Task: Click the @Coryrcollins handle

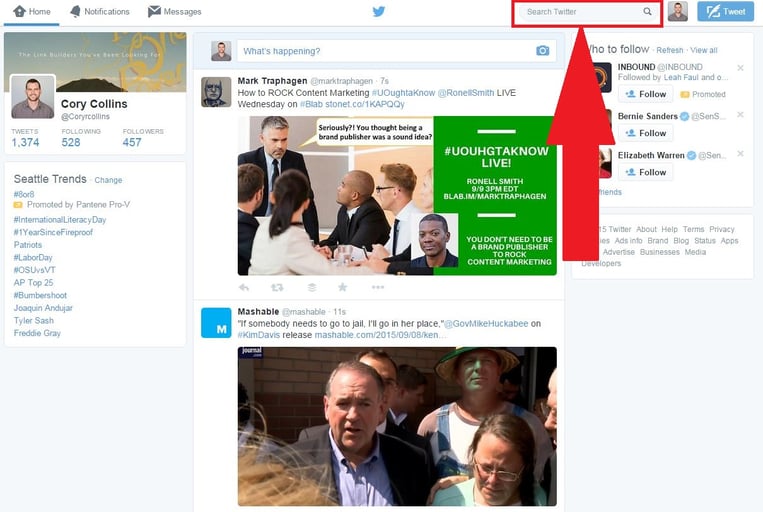Action: point(85,117)
